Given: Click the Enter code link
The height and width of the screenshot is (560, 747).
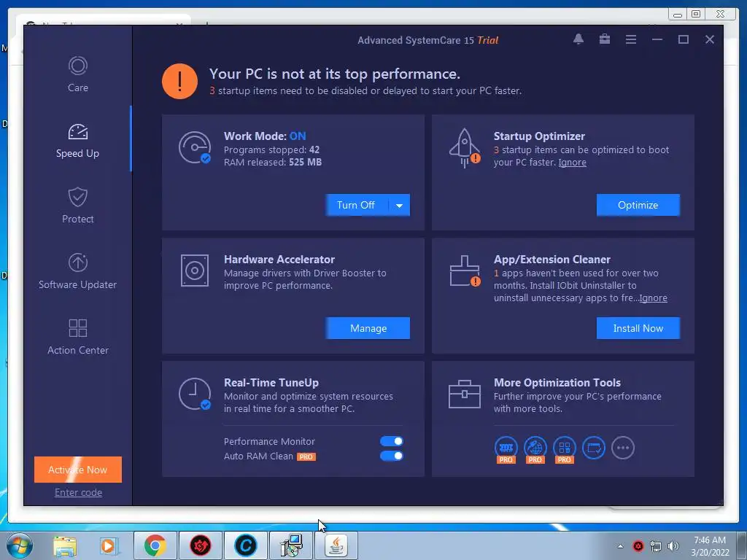Looking at the screenshot, I should (x=78, y=492).
